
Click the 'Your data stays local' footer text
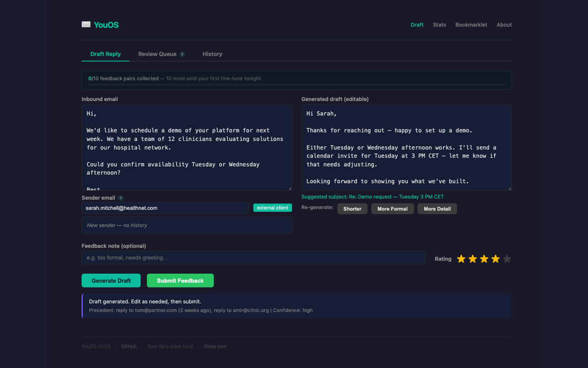click(170, 346)
